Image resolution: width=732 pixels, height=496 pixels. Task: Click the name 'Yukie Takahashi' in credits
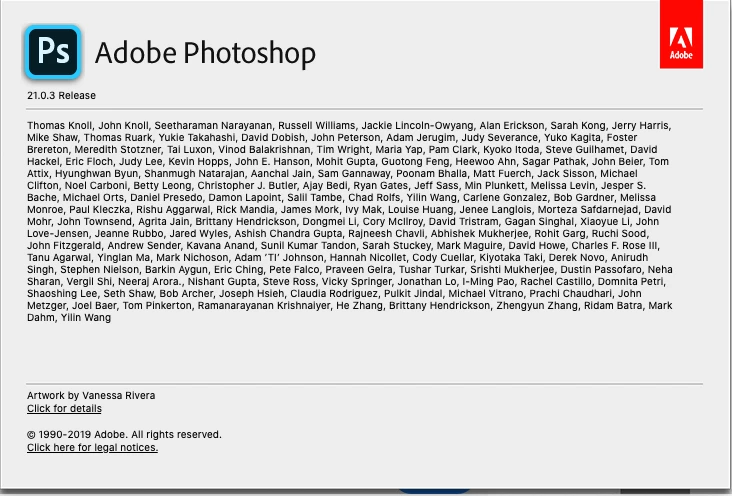[x=197, y=137]
